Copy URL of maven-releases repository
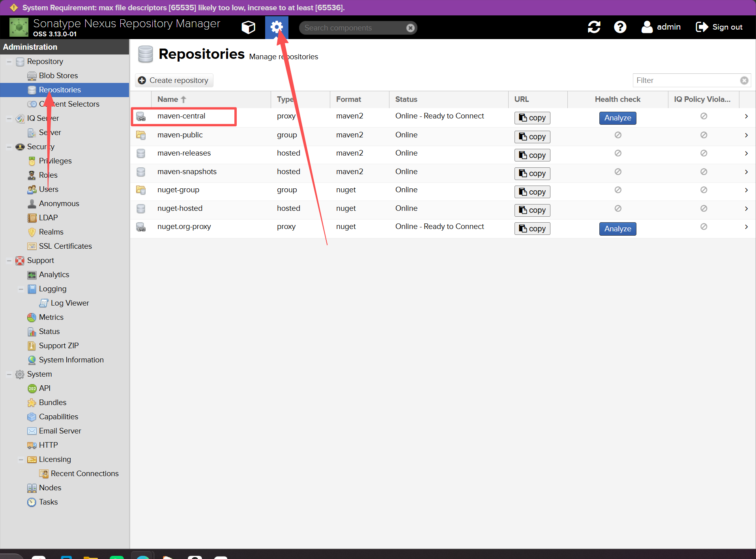This screenshot has height=559, width=756. click(532, 155)
